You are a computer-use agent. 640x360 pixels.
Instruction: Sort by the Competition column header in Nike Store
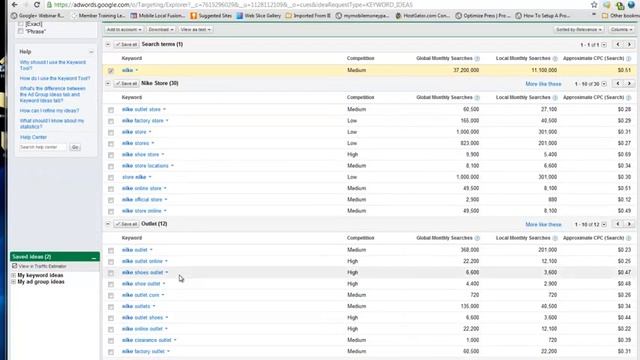coord(360,98)
